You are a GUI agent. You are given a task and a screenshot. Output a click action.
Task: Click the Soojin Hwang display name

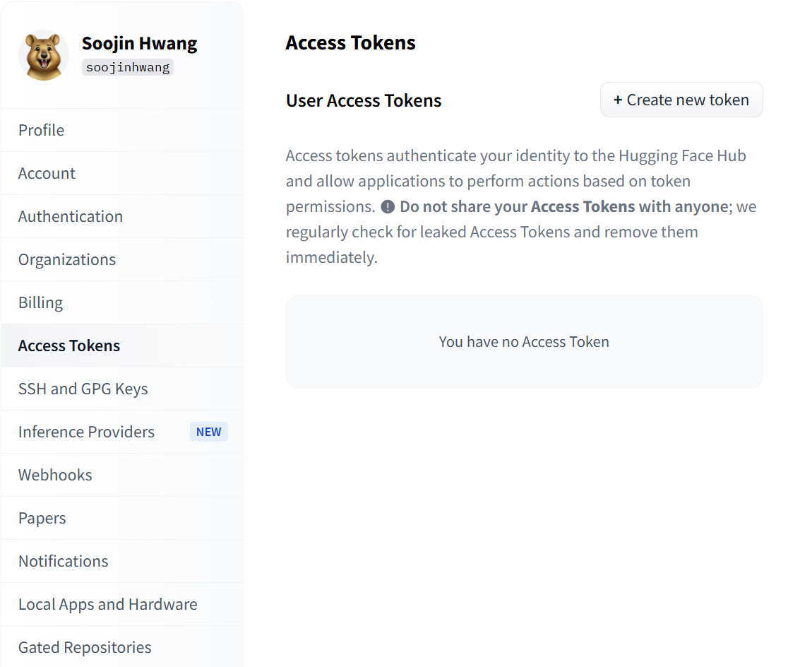tap(140, 44)
